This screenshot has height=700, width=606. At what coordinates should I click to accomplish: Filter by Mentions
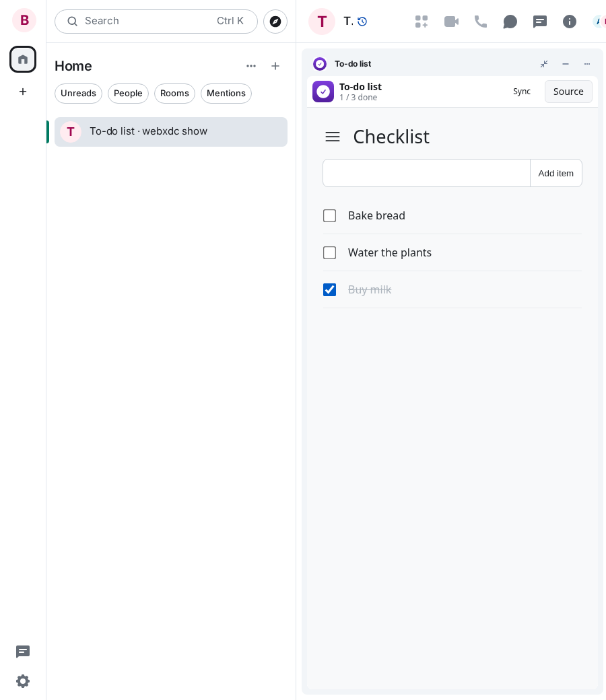226,94
